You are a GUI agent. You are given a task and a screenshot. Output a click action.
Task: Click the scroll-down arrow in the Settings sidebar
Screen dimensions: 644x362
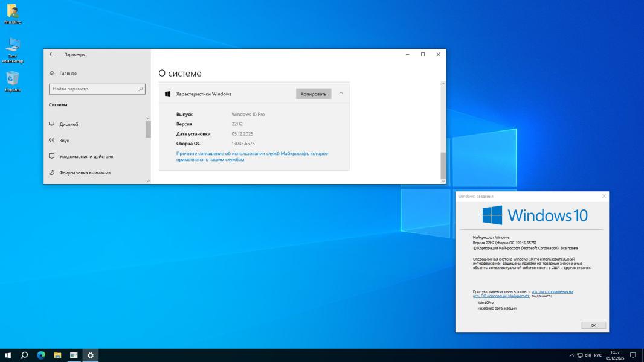coord(148,180)
